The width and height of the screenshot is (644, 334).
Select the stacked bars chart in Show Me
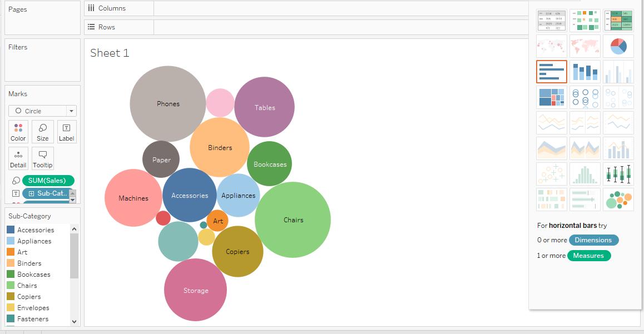point(584,71)
